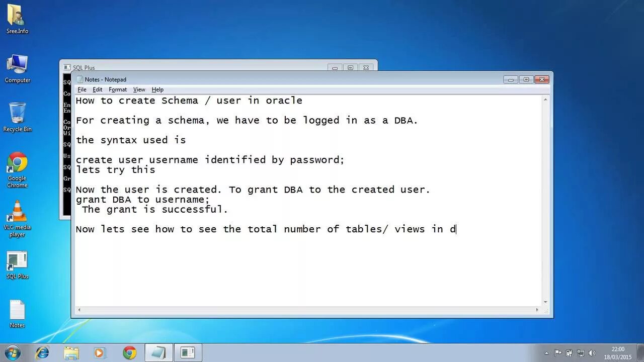Minimize the Notepad window
Image resolution: width=644 pixels, height=362 pixels.
pyautogui.click(x=511, y=79)
